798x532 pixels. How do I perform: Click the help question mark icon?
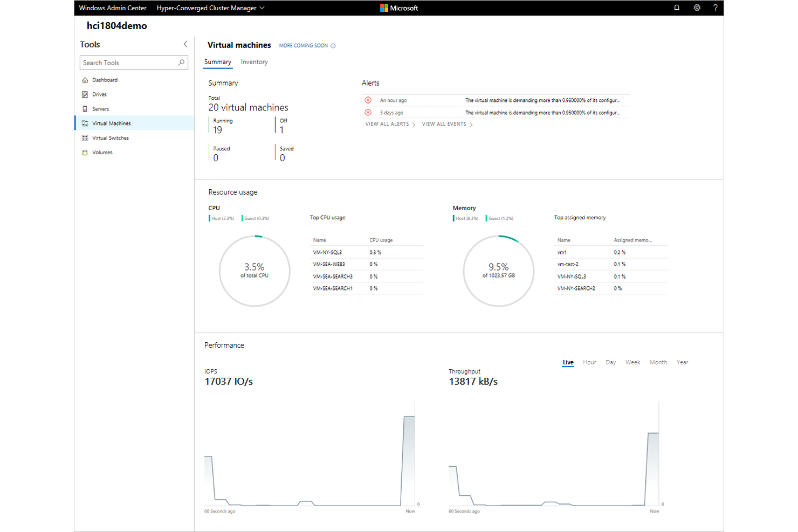pos(716,8)
